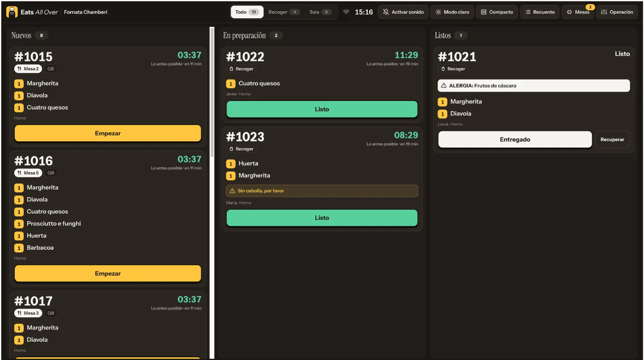
Task: Filter orders by Sala
Action: [321, 12]
